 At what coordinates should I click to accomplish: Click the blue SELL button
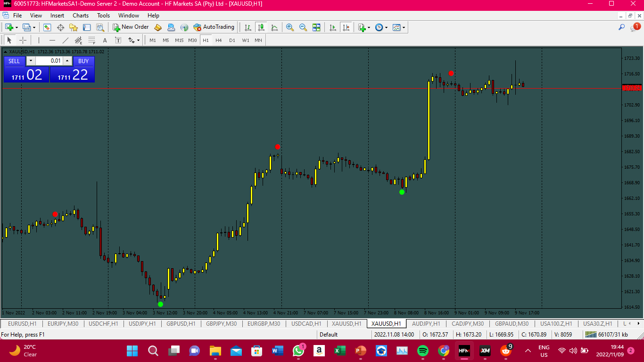click(14, 61)
